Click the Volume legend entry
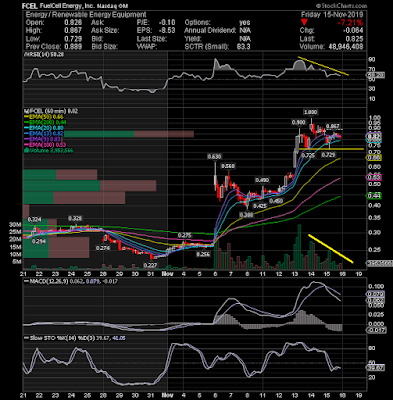This screenshot has width=393, height=400. click(x=49, y=151)
